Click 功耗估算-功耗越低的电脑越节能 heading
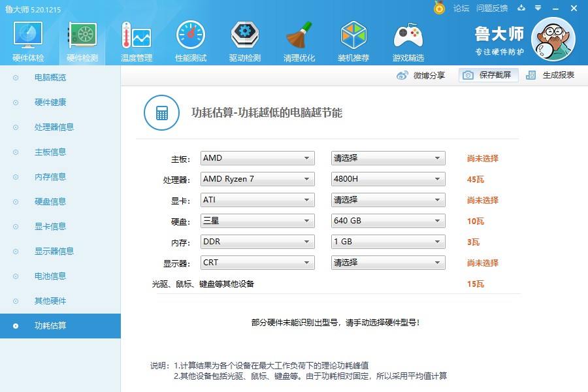Image resolution: width=588 pixels, height=392 pixels. pos(267,112)
